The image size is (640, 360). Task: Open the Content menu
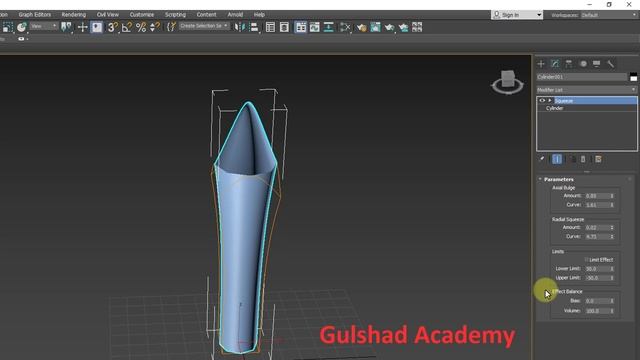pos(207,15)
